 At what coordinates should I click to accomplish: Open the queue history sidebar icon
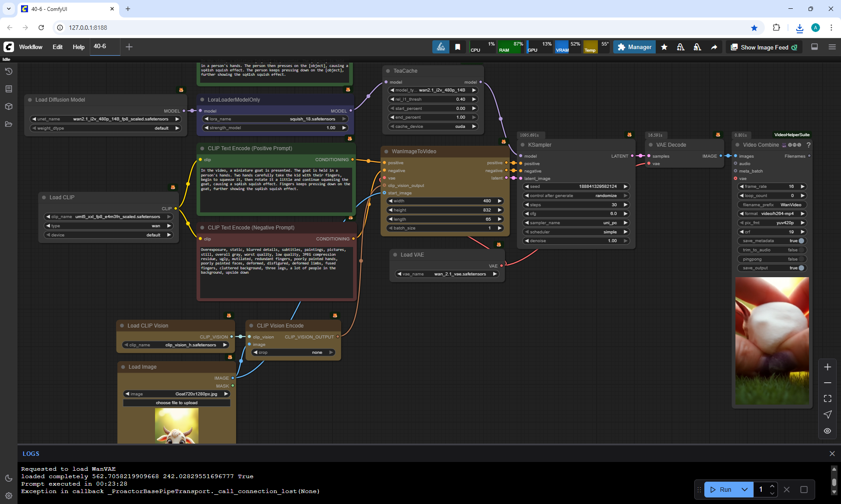point(8,71)
